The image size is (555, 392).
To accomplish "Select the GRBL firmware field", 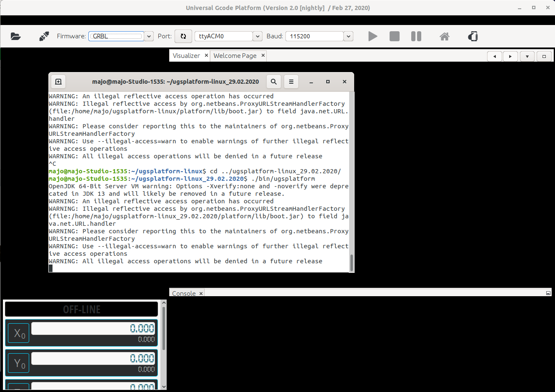I will (x=116, y=36).
